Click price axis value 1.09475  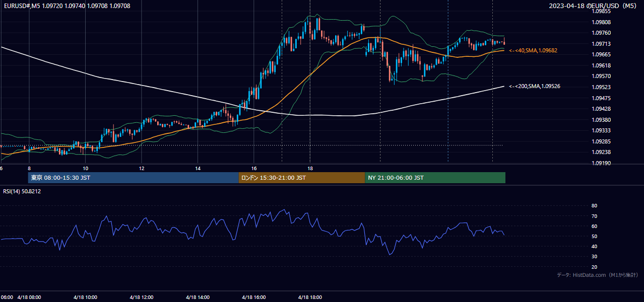tap(601, 98)
